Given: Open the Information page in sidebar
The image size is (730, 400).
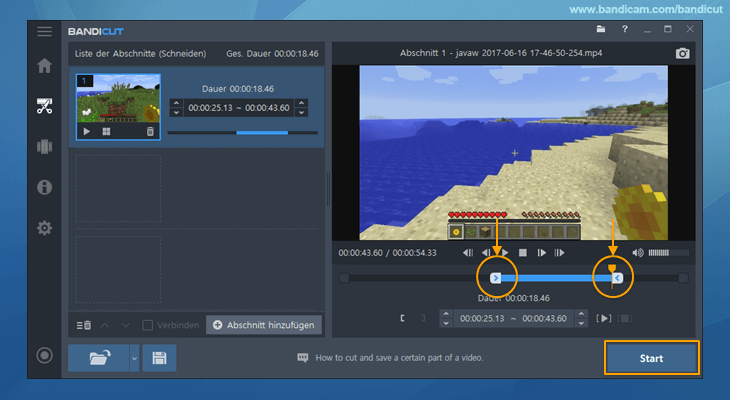Looking at the screenshot, I should 45,187.
